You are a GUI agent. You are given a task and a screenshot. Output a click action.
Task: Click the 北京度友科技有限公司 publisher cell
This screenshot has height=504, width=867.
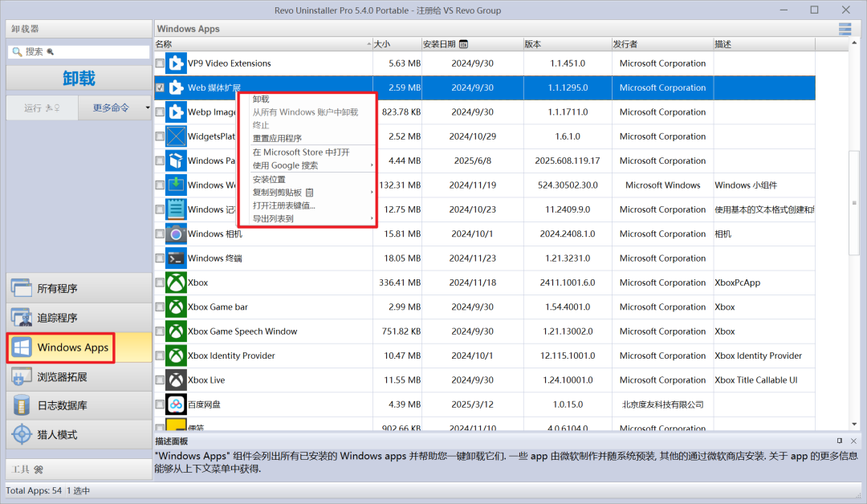[x=662, y=404]
